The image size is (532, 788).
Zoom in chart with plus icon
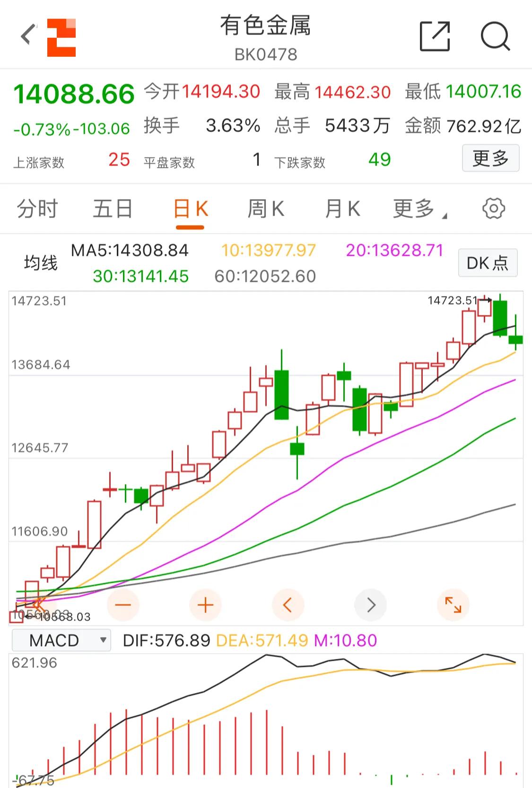point(205,604)
